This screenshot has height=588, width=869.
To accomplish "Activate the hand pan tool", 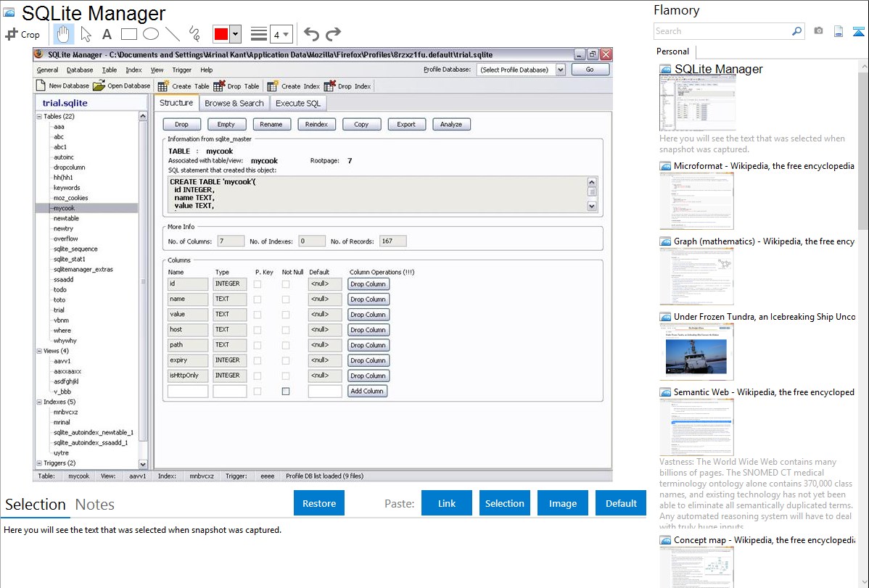I will point(64,34).
